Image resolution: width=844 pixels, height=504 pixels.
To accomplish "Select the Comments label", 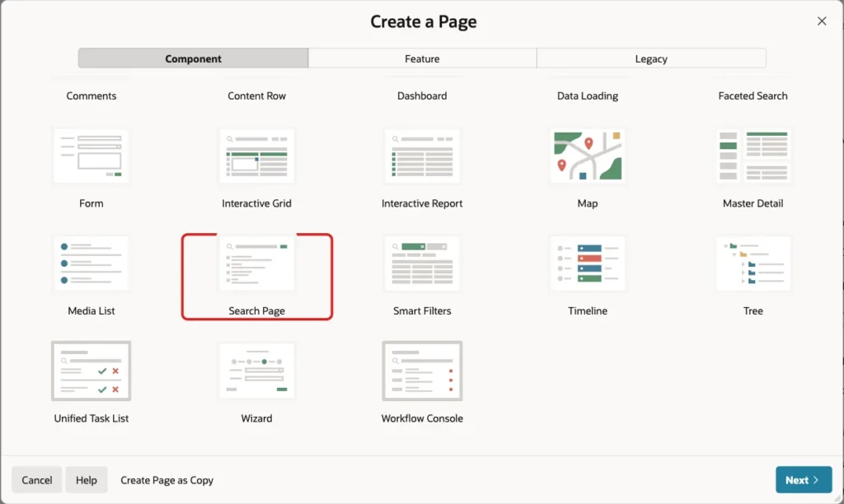I will point(91,96).
